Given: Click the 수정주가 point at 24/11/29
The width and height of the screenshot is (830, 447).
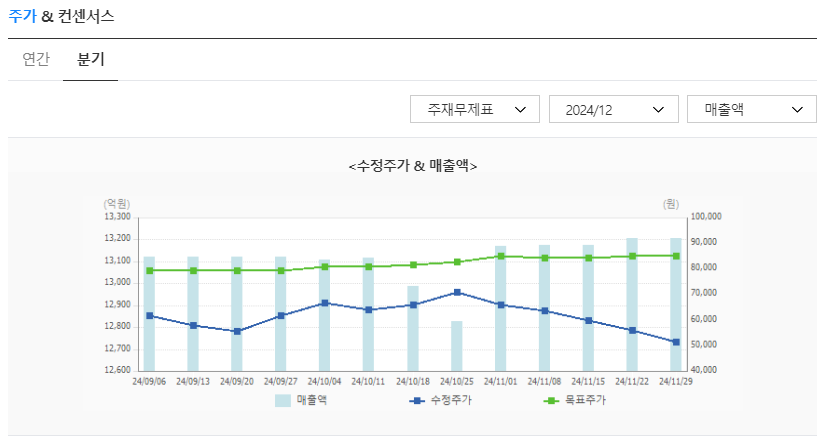Looking at the screenshot, I should pyautogui.click(x=676, y=342).
